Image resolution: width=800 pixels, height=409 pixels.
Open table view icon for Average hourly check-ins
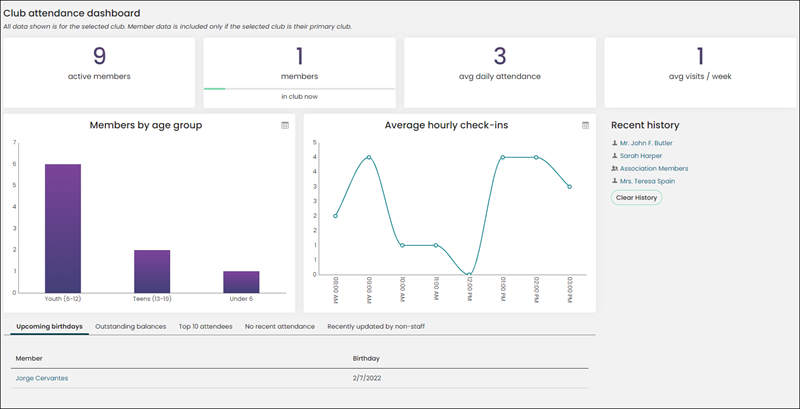click(586, 125)
